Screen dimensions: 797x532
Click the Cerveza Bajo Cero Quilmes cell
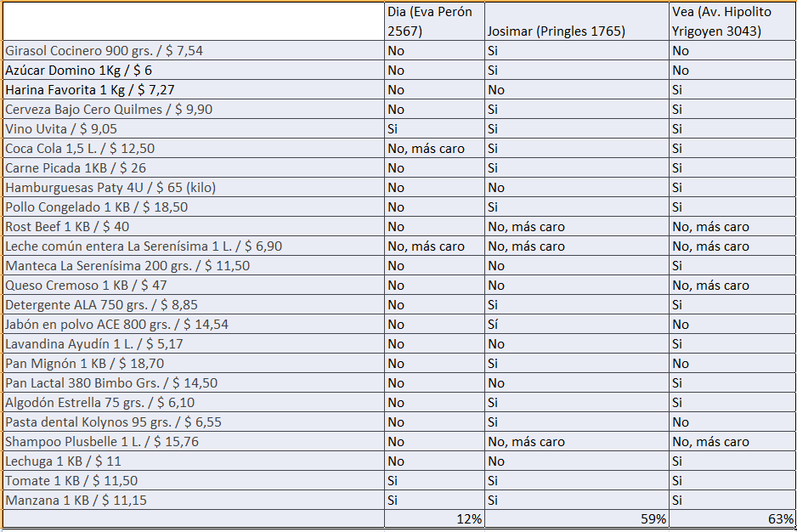194,110
